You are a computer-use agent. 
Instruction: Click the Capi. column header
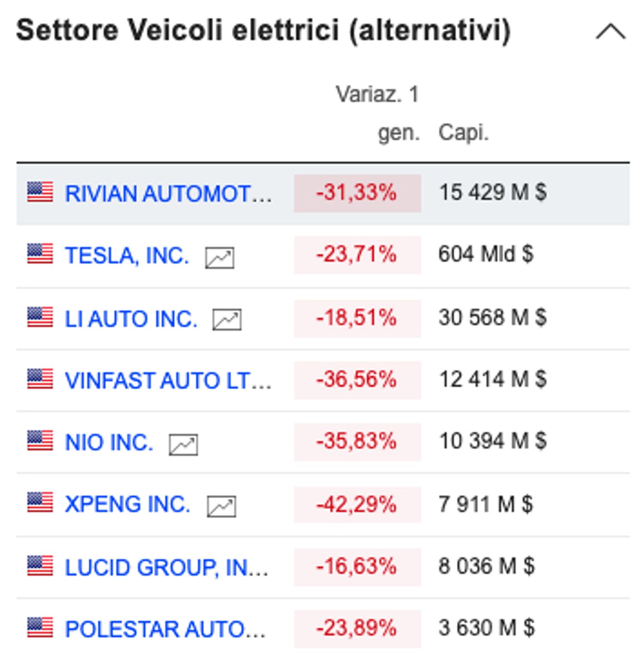[x=463, y=132]
